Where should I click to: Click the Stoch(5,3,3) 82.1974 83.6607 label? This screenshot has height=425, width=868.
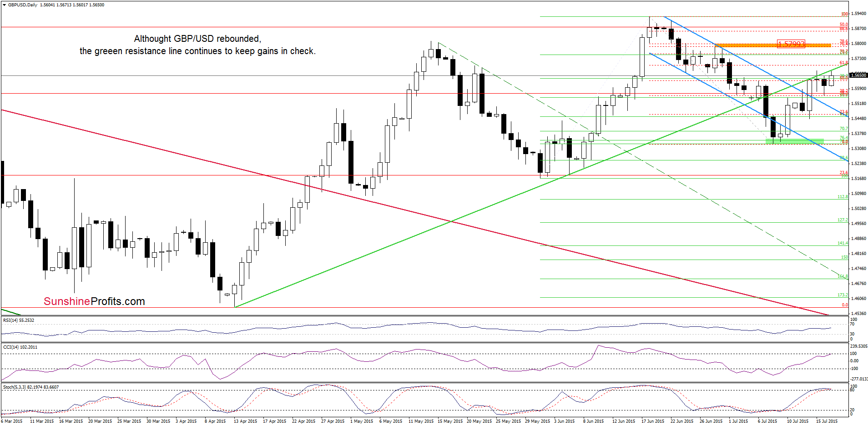point(31,387)
